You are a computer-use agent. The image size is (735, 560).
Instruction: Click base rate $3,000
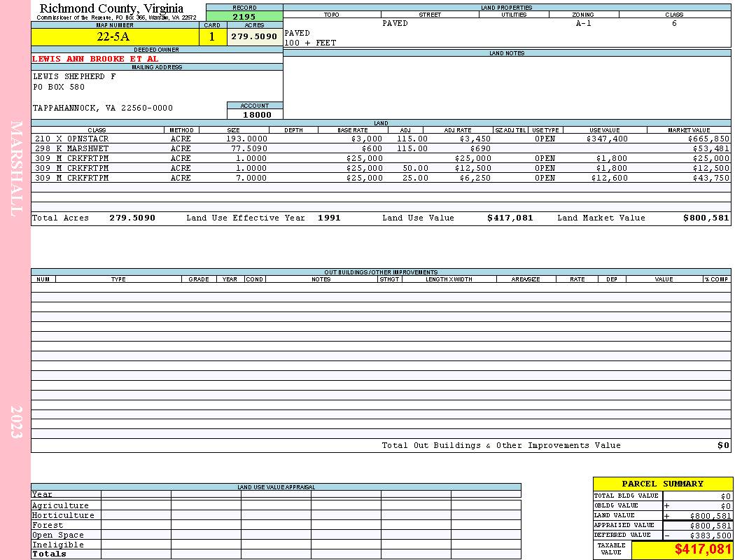point(367,139)
